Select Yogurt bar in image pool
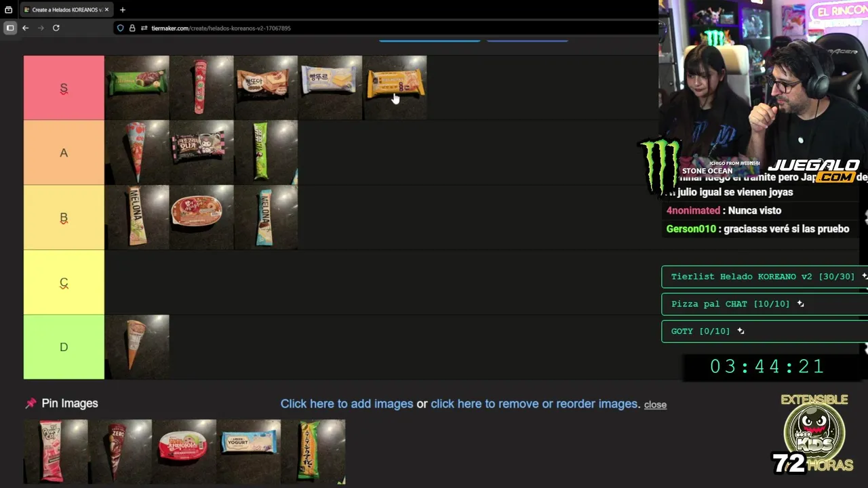Image resolution: width=868 pixels, height=488 pixels. [249, 451]
